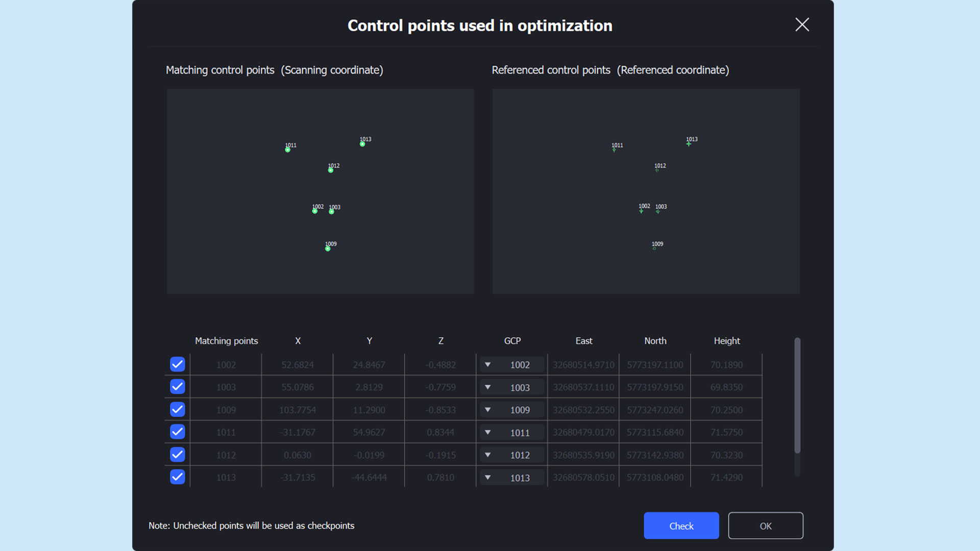Toggle checkbox for matching point 1009

coord(177,409)
